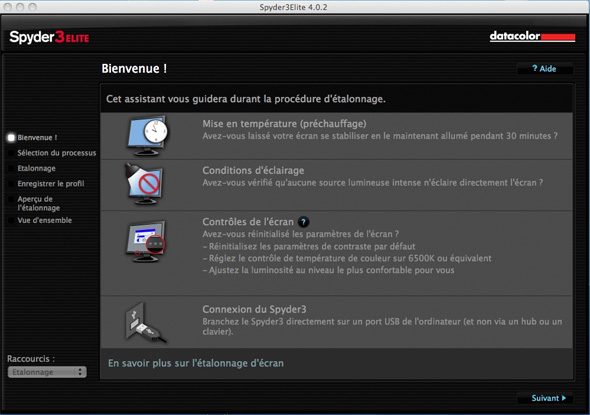This screenshot has height=415, width=590.
Task: Select the Etalonnage step in sidebar
Action: [36, 168]
